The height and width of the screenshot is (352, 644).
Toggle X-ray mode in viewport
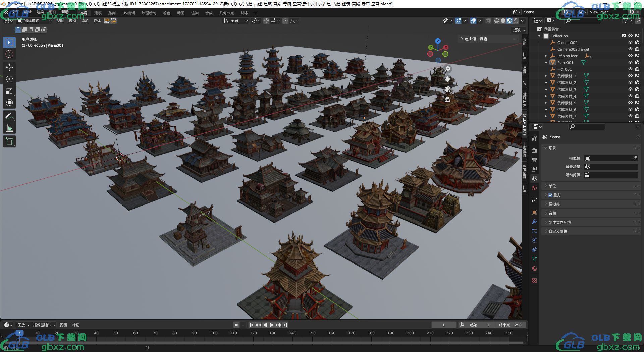[x=488, y=21]
